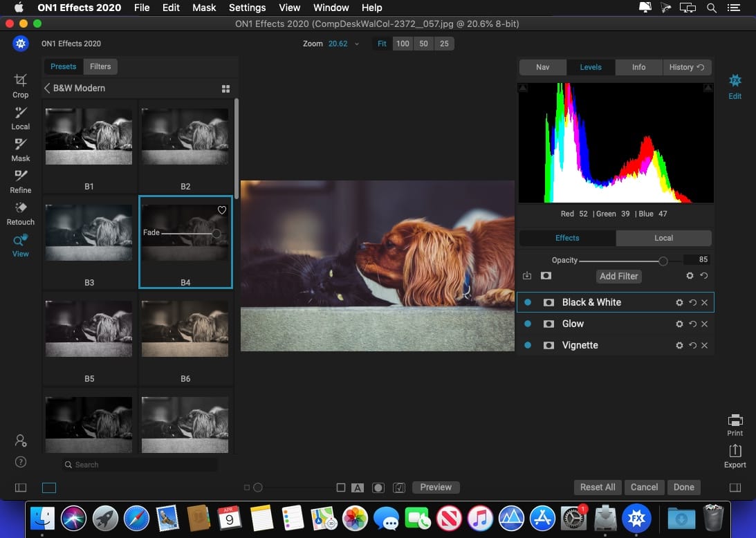The image size is (756, 538).
Task: Click the Reset All button
Action: (598, 488)
